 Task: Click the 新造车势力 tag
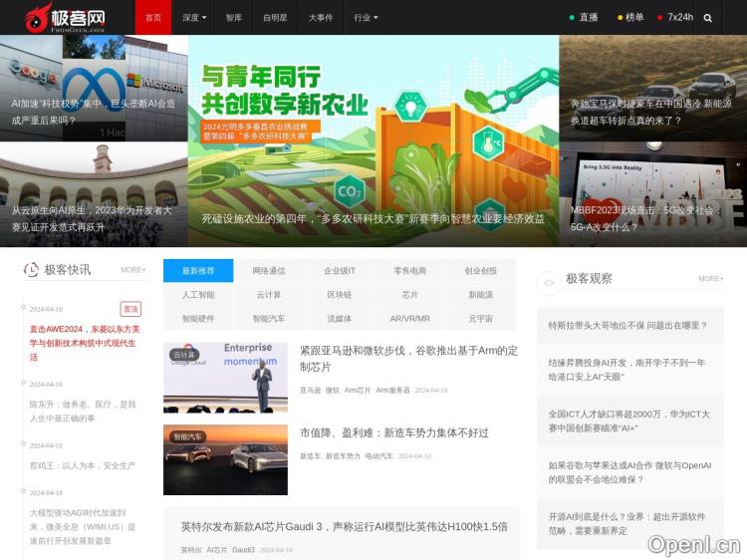coord(343,456)
